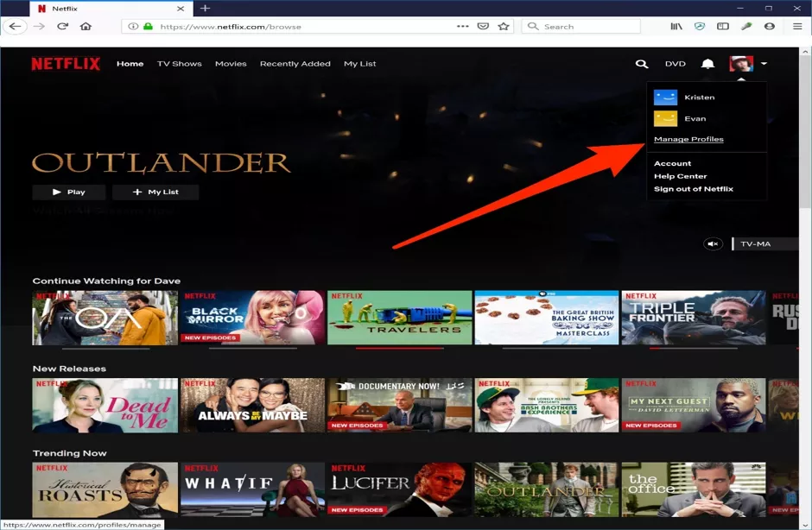Open the Manage Profiles link

688,139
